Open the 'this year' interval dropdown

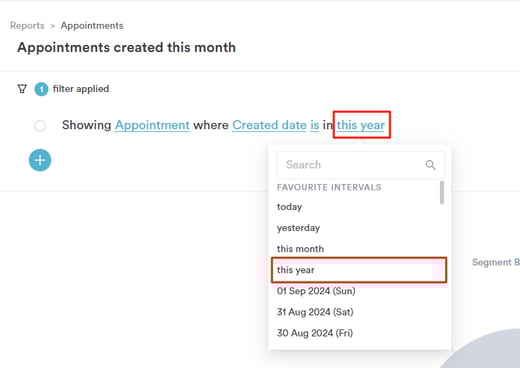tap(361, 125)
